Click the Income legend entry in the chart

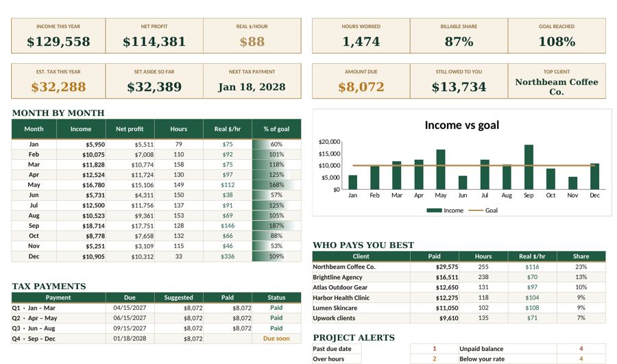[445, 210]
